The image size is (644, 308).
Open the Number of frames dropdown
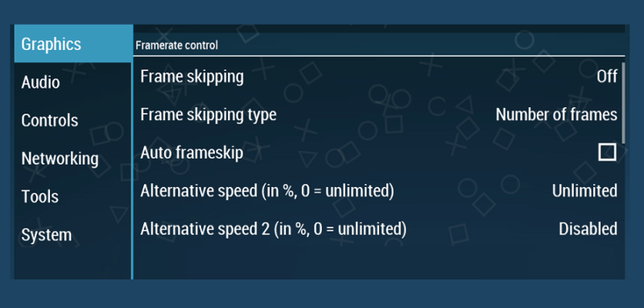[556, 114]
